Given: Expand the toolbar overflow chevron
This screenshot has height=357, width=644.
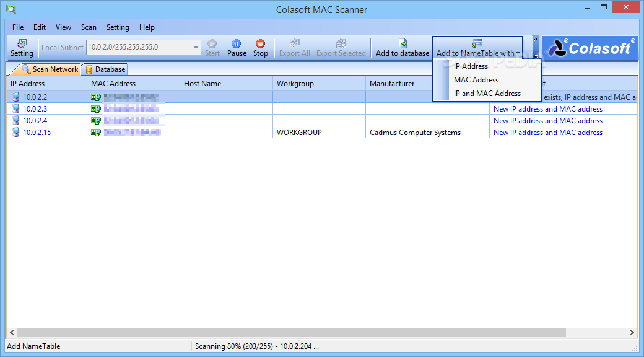Looking at the screenshot, I should (x=536, y=40).
